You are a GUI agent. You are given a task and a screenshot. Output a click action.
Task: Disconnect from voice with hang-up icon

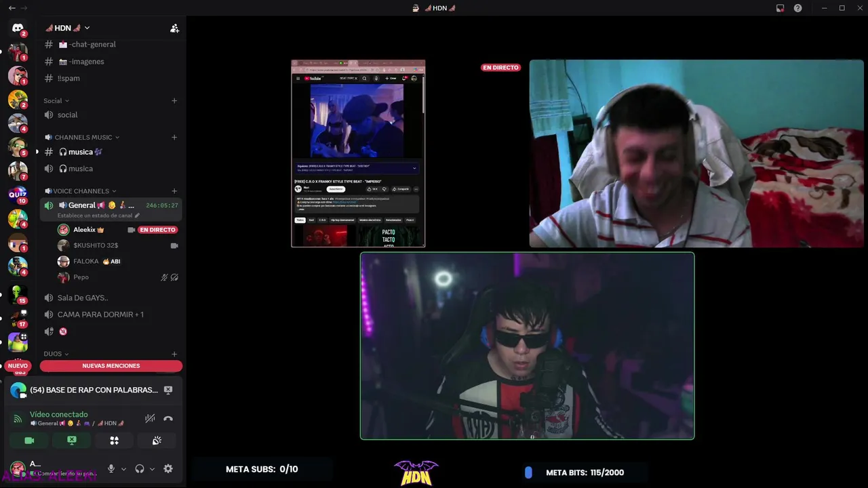(168, 419)
